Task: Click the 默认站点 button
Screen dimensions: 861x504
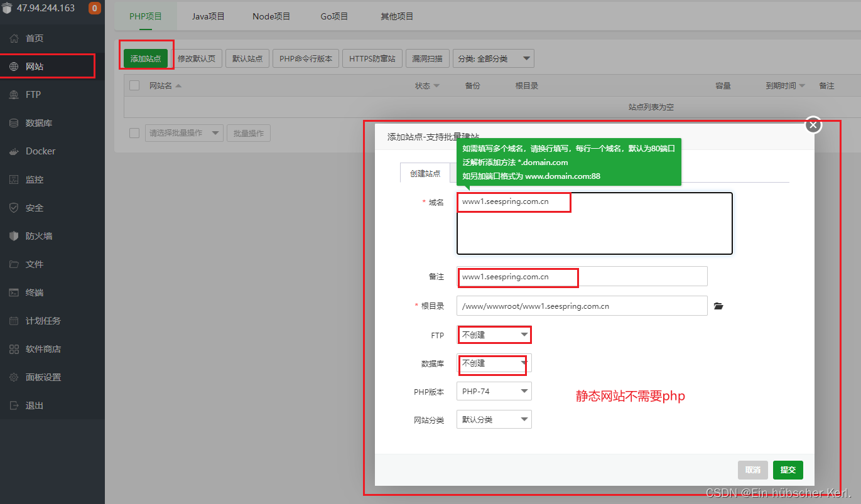Action: tap(247, 58)
